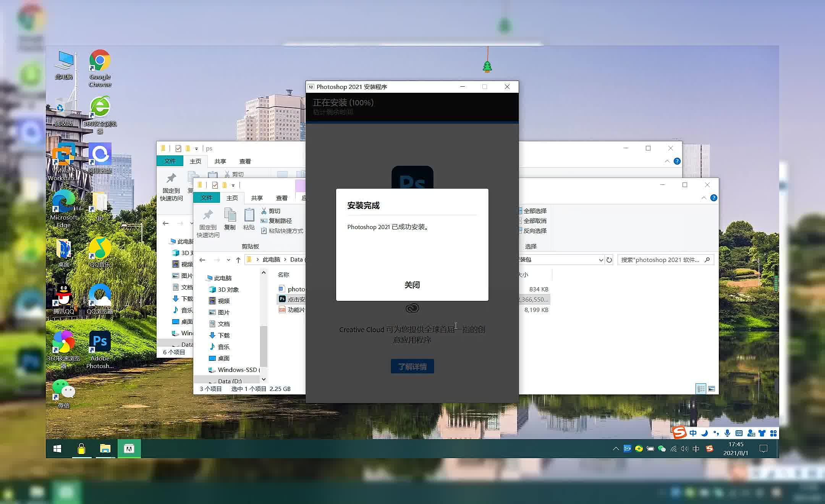Image resolution: width=825 pixels, height=504 pixels.
Task: Click 粘贴 in front Explorer ribbon
Action: [249, 219]
